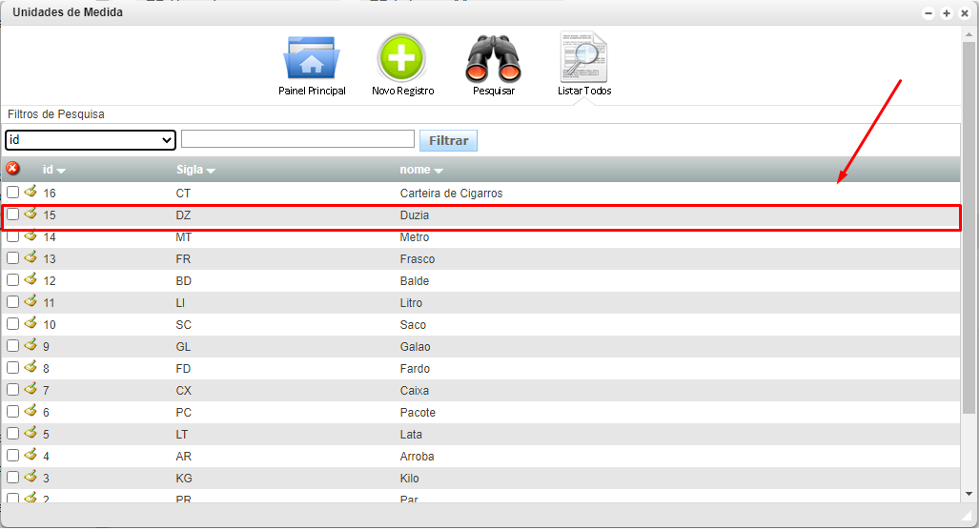
Task: Tick the checkbox next to Caixa
Action: tap(12, 390)
